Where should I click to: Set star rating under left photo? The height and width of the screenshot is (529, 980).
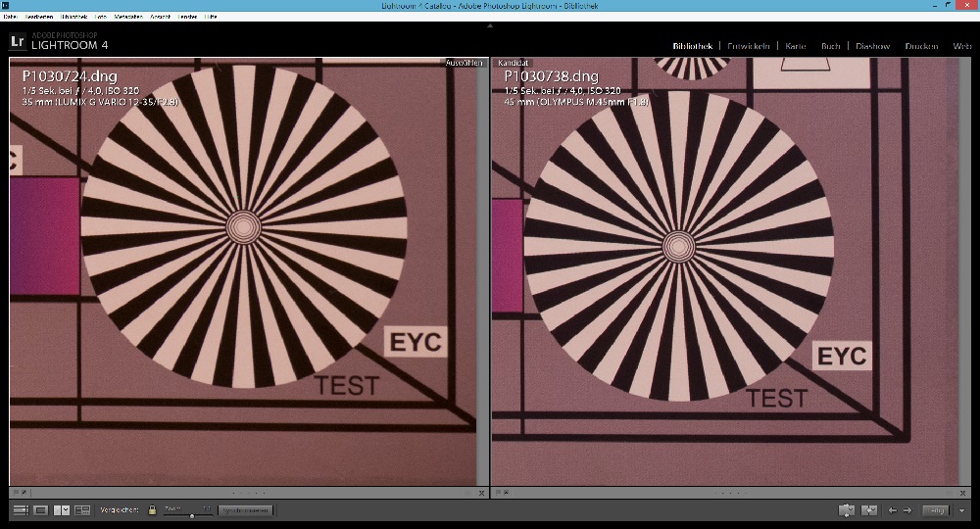(x=249, y=493)
